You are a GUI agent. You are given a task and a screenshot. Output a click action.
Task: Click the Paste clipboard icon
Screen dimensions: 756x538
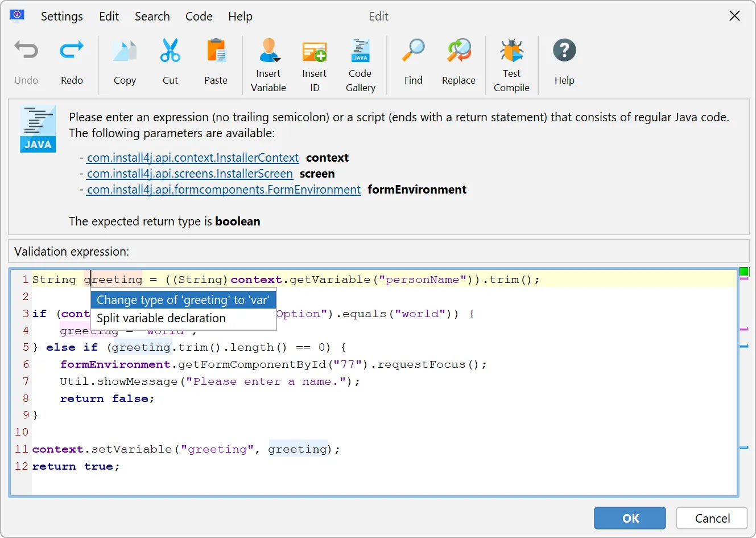click(216, 51)
